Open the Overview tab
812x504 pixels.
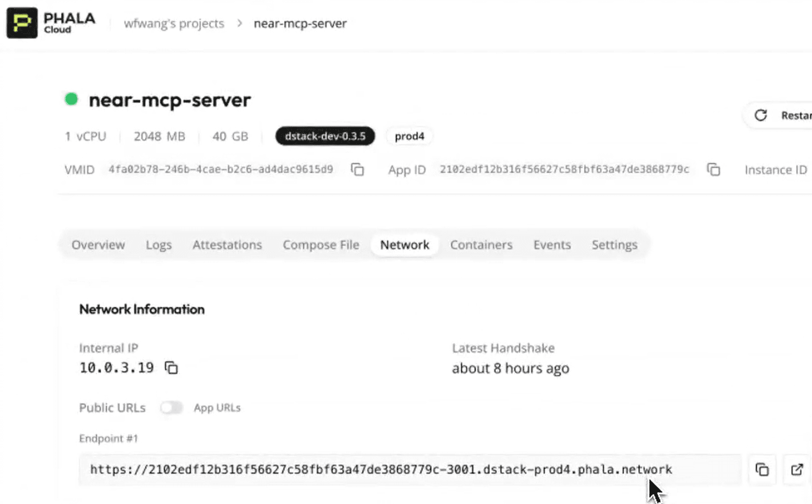pos(98,245)
